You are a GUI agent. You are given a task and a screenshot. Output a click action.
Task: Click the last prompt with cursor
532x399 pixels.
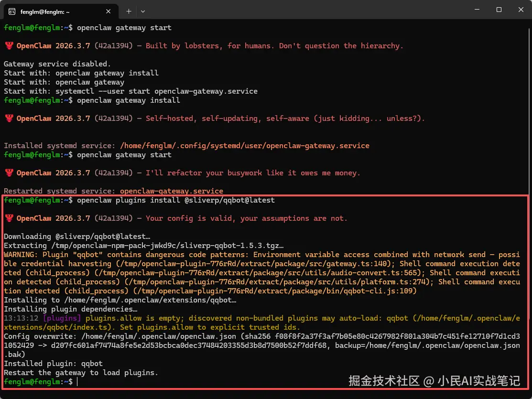[x=41, y=382]
